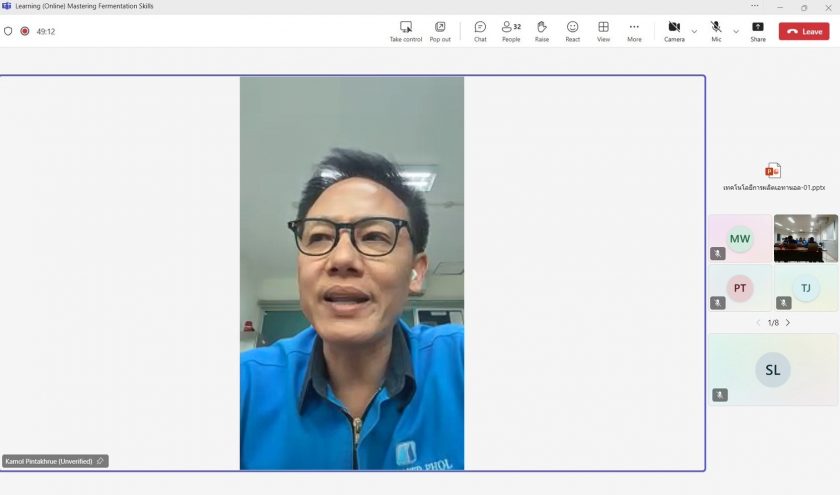Go to previous page of participants
The width and height of the screenshot is (840, 495).
757,323
